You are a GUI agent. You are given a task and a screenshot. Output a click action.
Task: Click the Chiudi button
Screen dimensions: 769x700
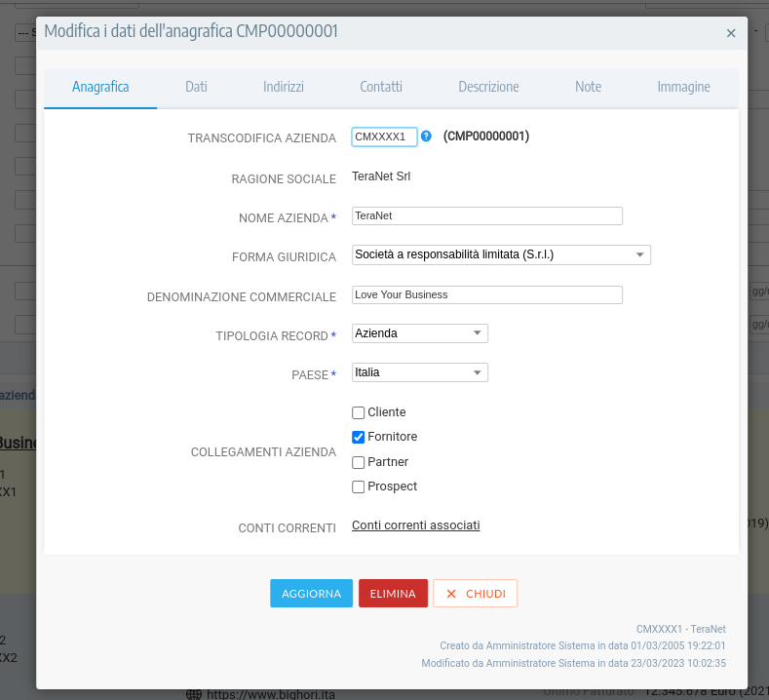475,594
